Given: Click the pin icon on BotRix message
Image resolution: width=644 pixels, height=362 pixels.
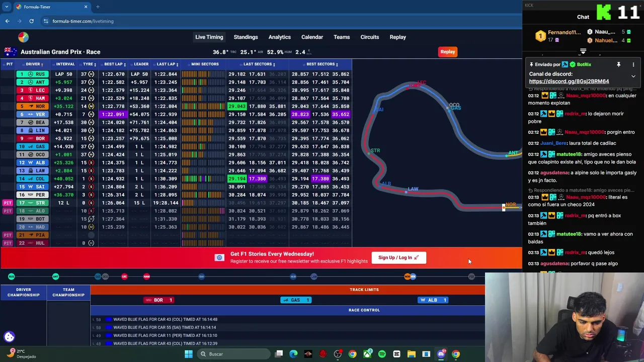Looking at the screenshot, I should pyautogui.click(x=618, y=64).
